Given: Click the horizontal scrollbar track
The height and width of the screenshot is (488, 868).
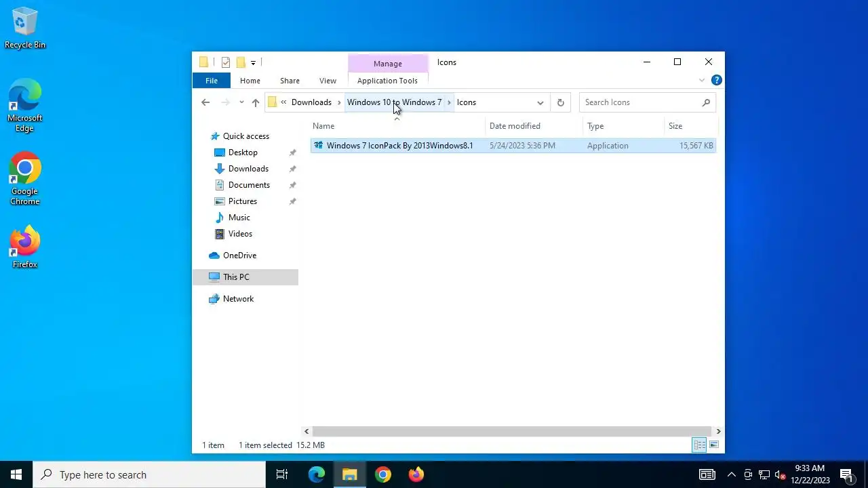Looking at the screenshot, I should point(512,431).
